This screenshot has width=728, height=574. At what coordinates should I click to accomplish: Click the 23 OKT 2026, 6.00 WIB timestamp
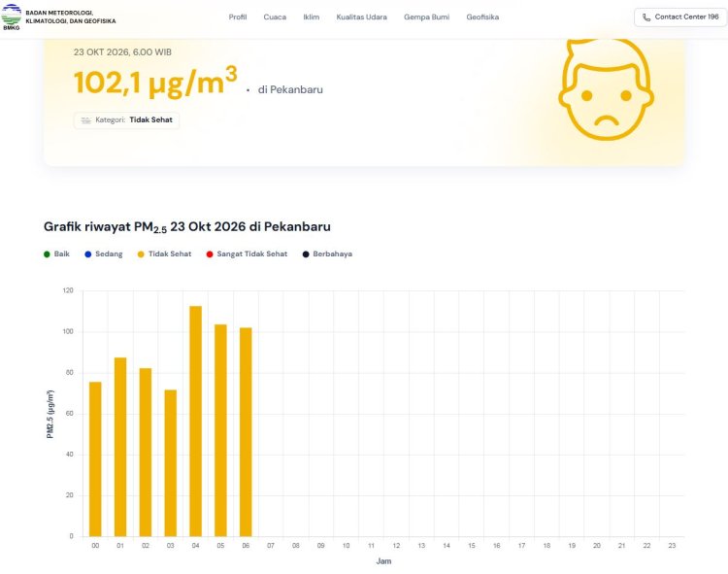(x=122, y=52)
